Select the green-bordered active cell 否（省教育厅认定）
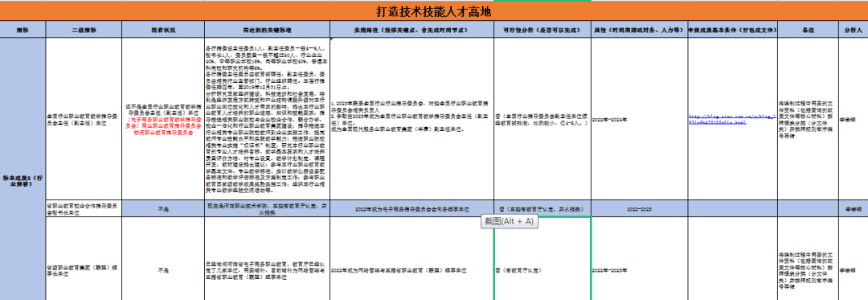 [542, 258]
